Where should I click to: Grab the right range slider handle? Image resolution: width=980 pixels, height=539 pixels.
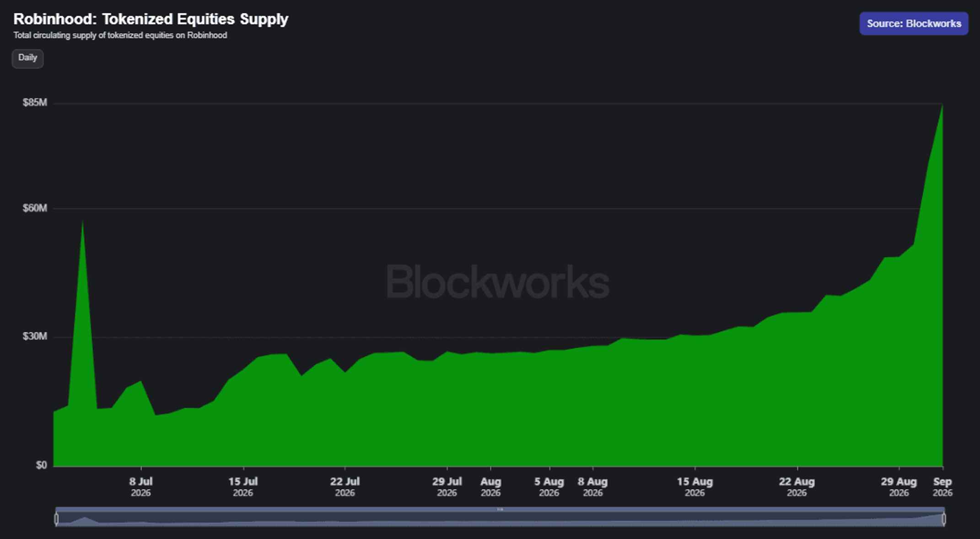tap(944, 518)
